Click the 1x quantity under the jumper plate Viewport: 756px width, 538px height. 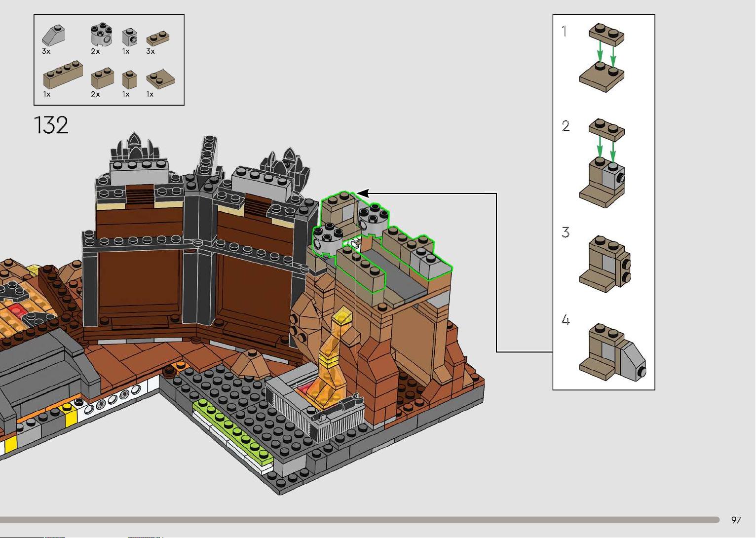150,94
